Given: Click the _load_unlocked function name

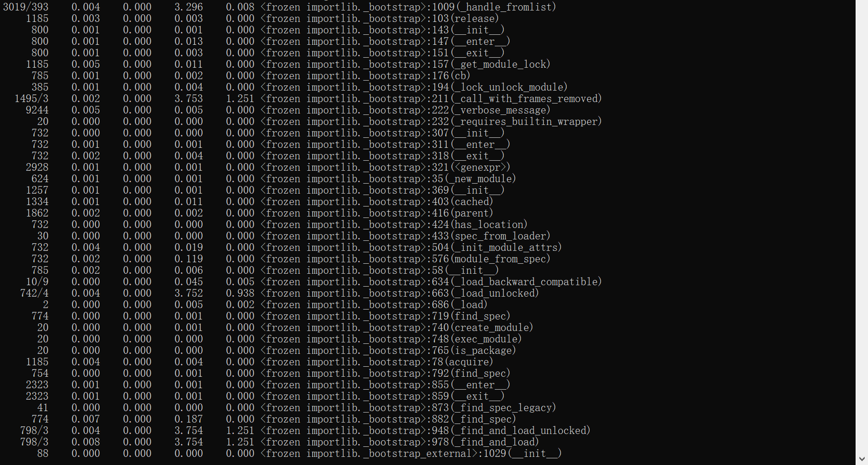Looking at the screenshot, I should [x=497, y=293].
